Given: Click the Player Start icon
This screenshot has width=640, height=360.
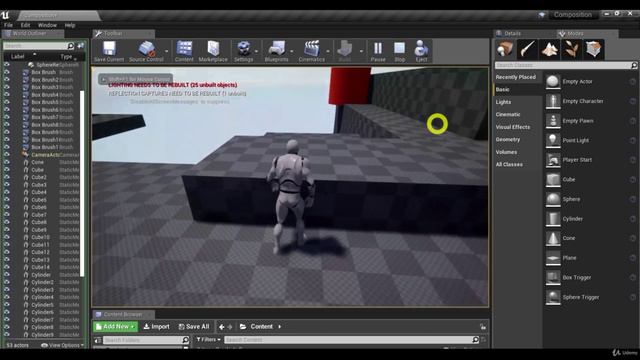Looking at the screenshot, I should 553,160.
